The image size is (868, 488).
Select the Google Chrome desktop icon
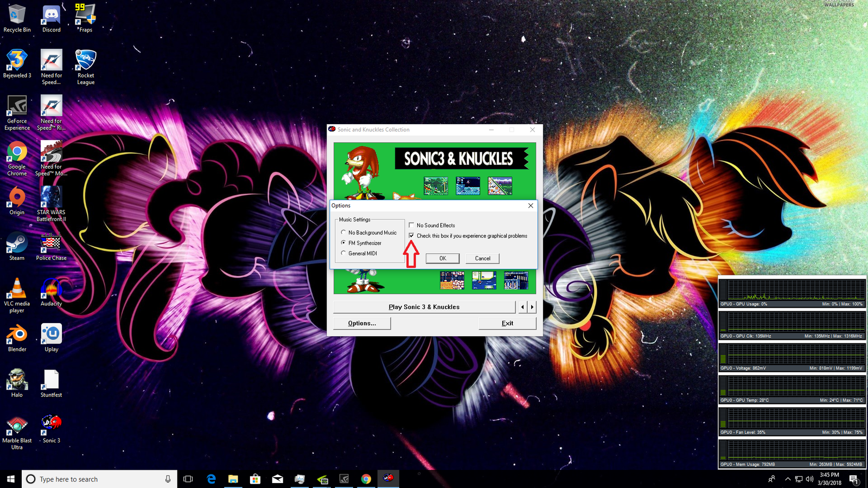point(17,158)
